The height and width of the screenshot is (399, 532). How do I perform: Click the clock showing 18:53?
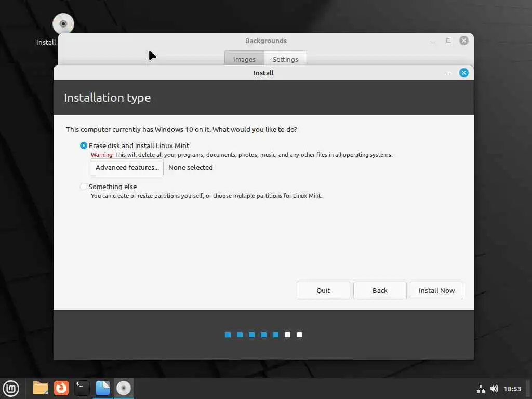(512, 389)
